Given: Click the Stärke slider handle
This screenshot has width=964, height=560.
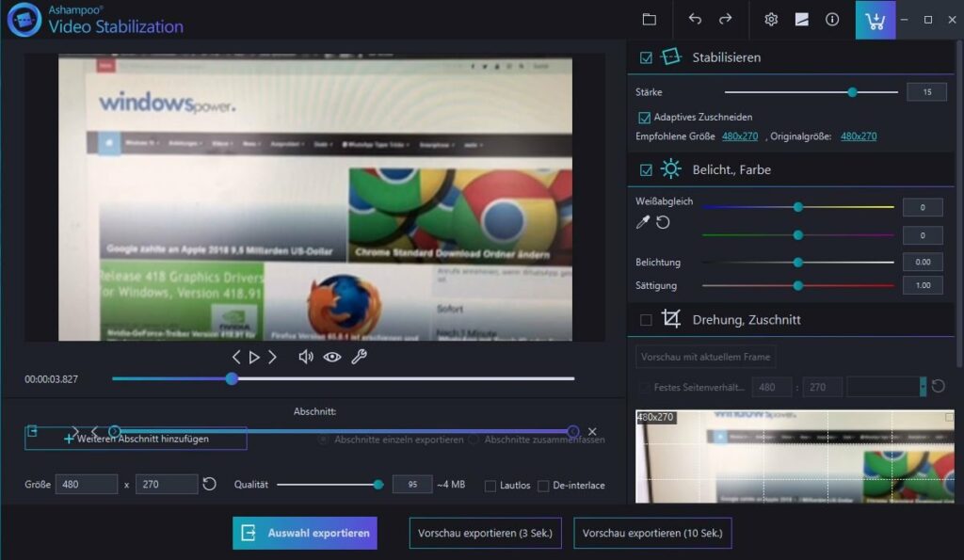Looking at the screenshot, I should 852,92.
